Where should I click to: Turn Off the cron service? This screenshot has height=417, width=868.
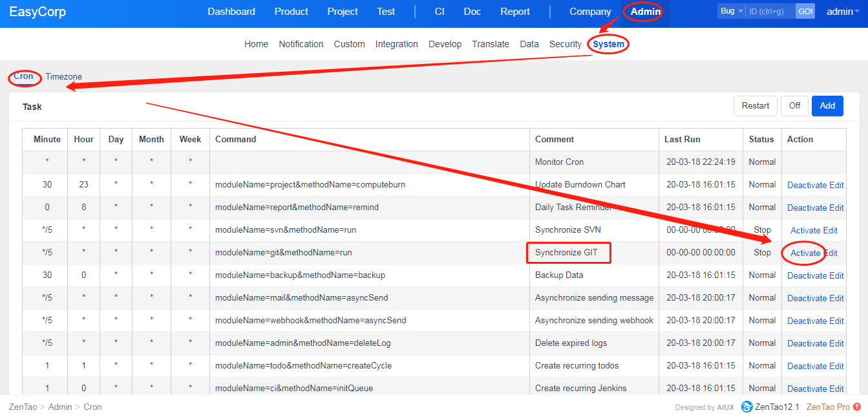click(x=794, y=106)
